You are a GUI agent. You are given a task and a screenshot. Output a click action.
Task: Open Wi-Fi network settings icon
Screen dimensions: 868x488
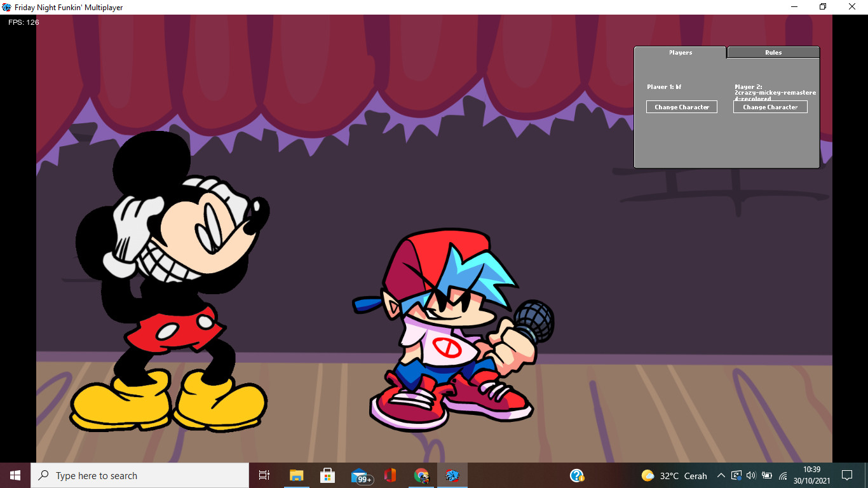783,475
